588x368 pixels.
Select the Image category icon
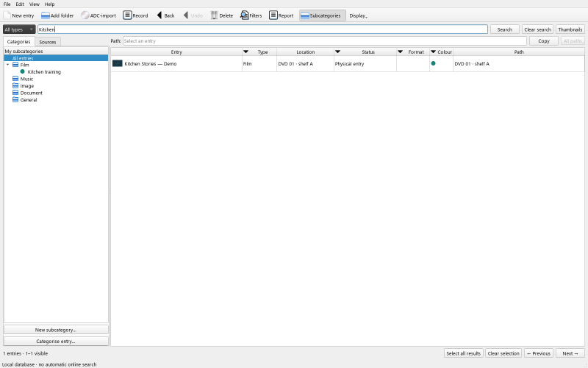click(x=15, y=85)
